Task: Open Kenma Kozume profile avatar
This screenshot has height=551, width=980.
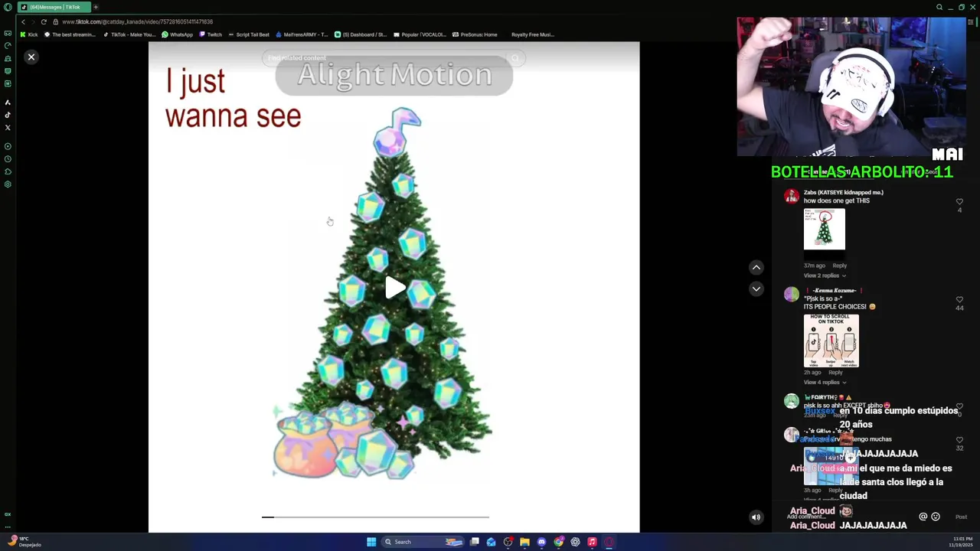Action: [x=792, y=294]
